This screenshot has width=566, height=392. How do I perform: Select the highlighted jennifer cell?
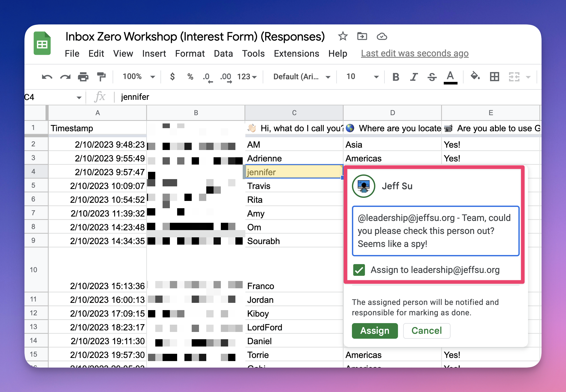click(x=294, y=172)
